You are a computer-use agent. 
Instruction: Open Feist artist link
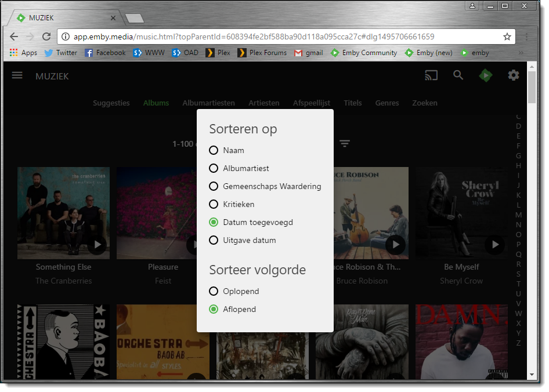click(x=163, y=281)
